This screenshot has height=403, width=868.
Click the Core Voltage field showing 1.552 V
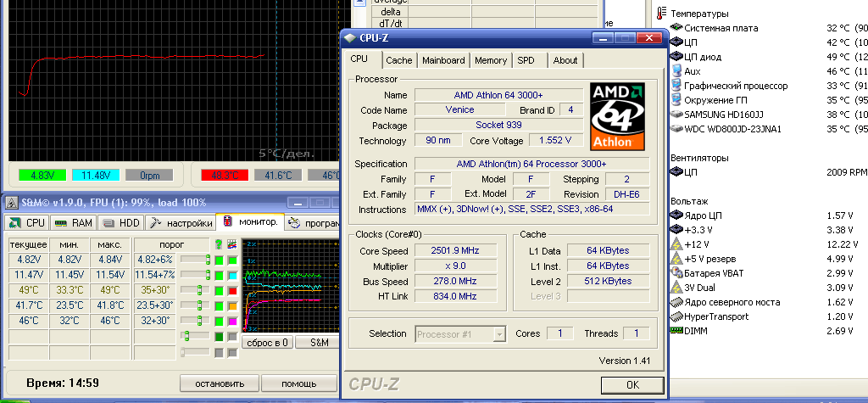[x=556, y=141]
